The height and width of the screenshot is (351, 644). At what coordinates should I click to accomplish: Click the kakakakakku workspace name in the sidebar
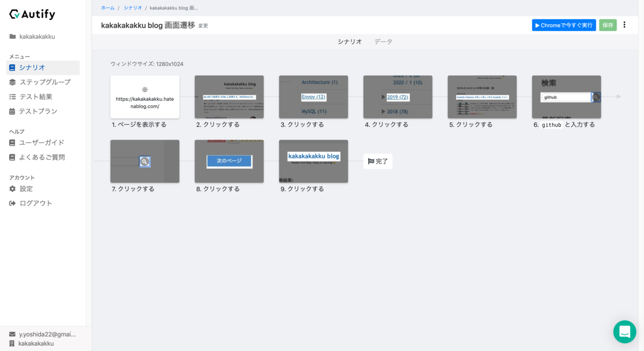tap(38, 36)
